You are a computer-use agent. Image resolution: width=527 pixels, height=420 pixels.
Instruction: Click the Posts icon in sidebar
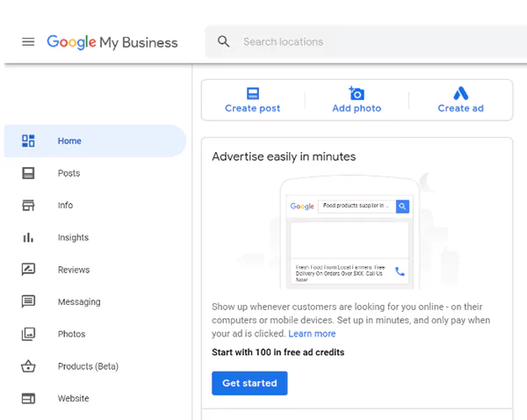[28, 173]
